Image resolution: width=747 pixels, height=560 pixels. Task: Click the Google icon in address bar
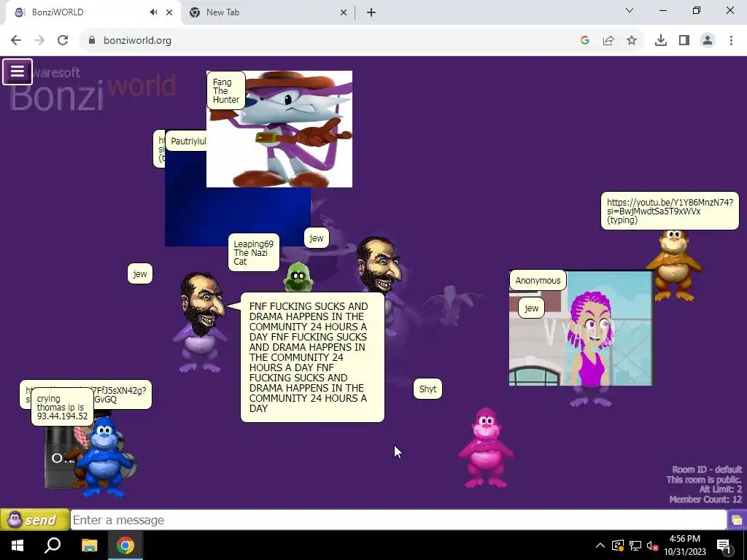click(x=585, y=41)
